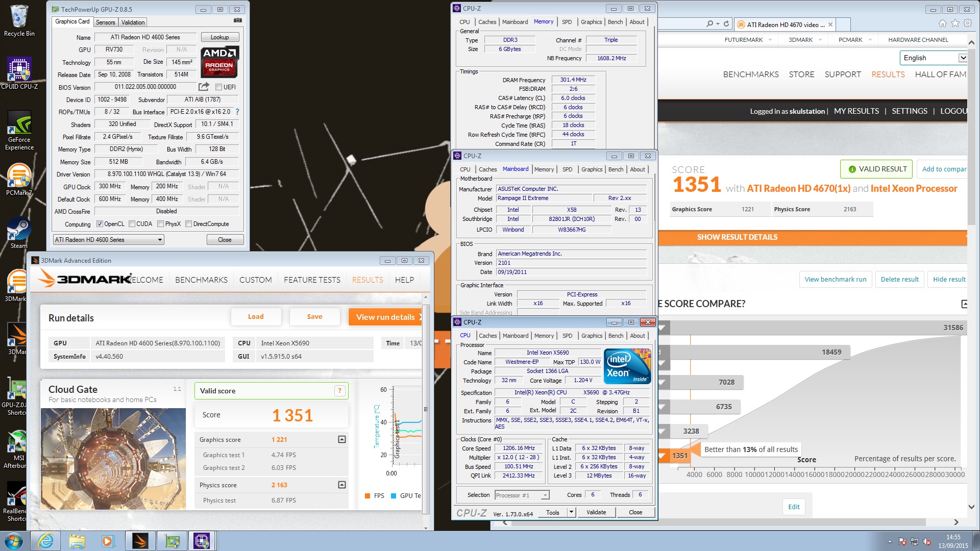Open Bench tab in the bottom CPU-Z window

[616, 336]
